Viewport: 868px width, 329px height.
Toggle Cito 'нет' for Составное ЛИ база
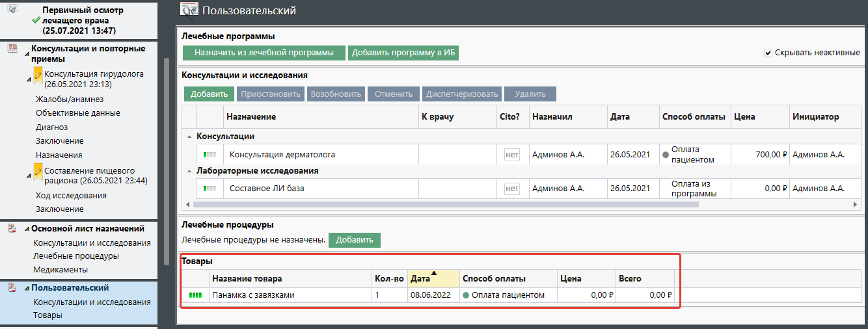pyautogui.click(x=512, y=189)
